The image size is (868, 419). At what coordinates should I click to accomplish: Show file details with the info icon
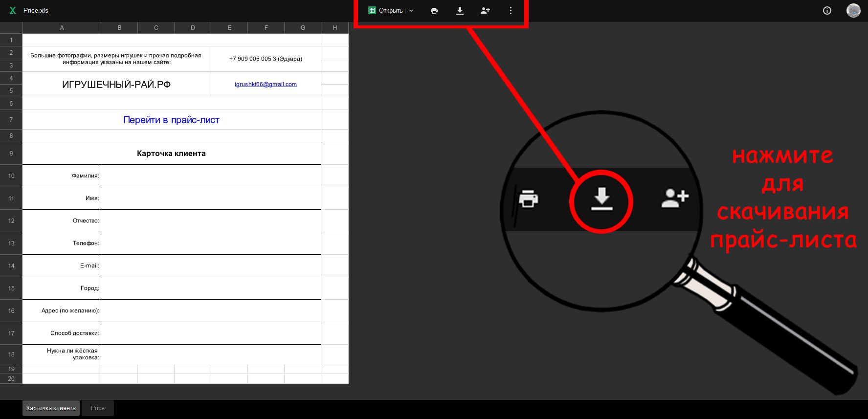(827, 11)
